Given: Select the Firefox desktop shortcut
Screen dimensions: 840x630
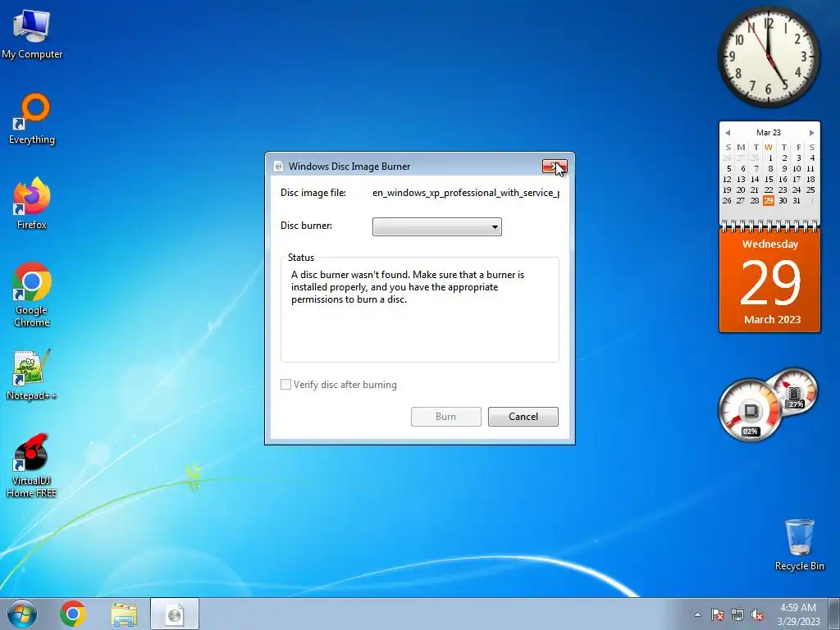Looking at the screenshot, I should point(32,203).
